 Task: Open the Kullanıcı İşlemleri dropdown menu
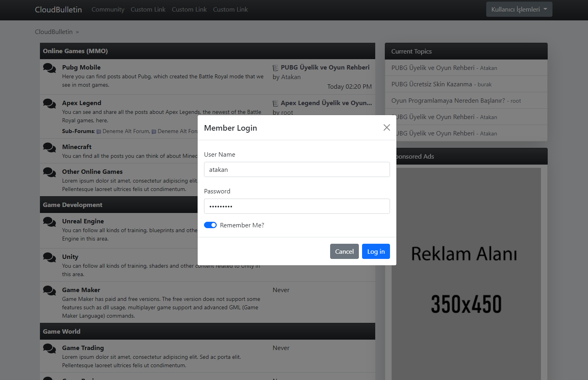[519, 9]
